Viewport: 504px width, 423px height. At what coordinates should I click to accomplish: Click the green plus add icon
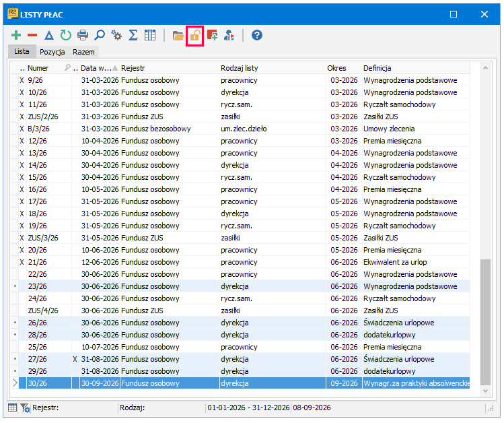16,35
